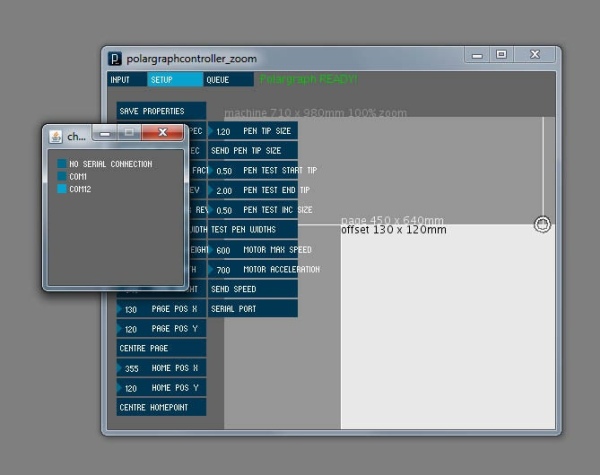The width and height of the screenshot is (600, 475).
Task: Click the Centre Homepoint button
Action: coord(161,407)
